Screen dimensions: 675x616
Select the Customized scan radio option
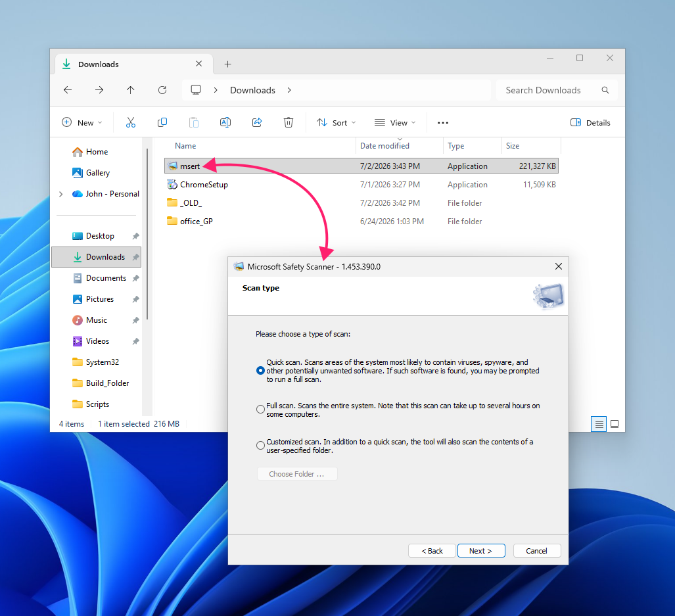pyautogui.click(x=260, y=446)
